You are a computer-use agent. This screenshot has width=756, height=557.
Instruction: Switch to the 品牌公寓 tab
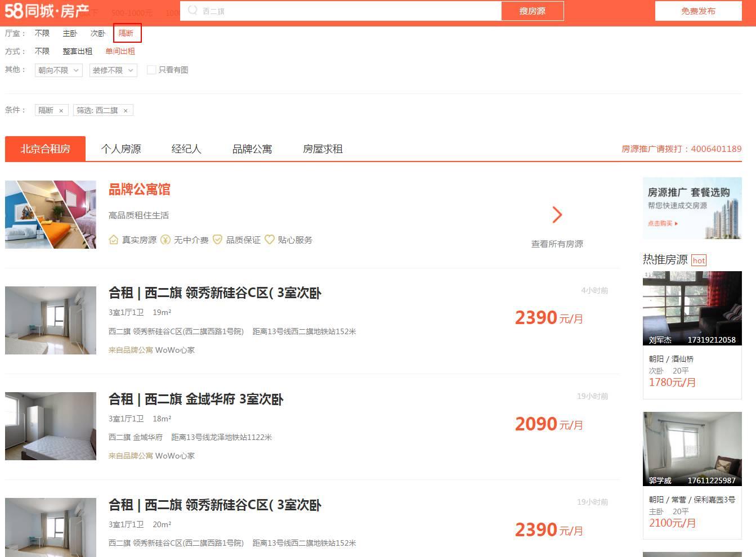click(252, 149)
